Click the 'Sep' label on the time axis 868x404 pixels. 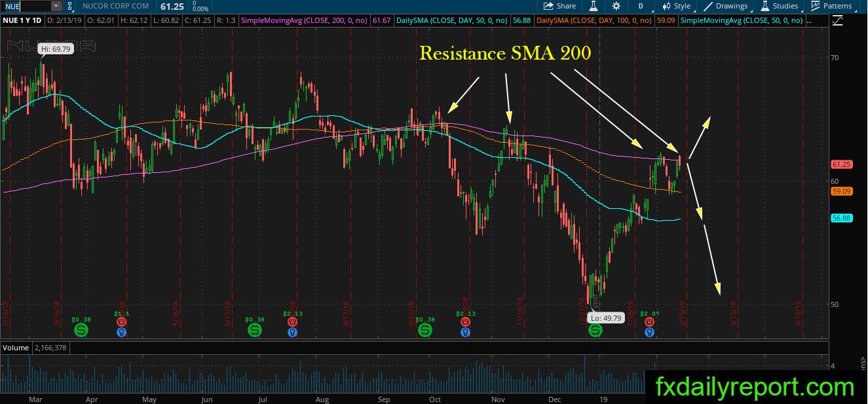[384, 399]
